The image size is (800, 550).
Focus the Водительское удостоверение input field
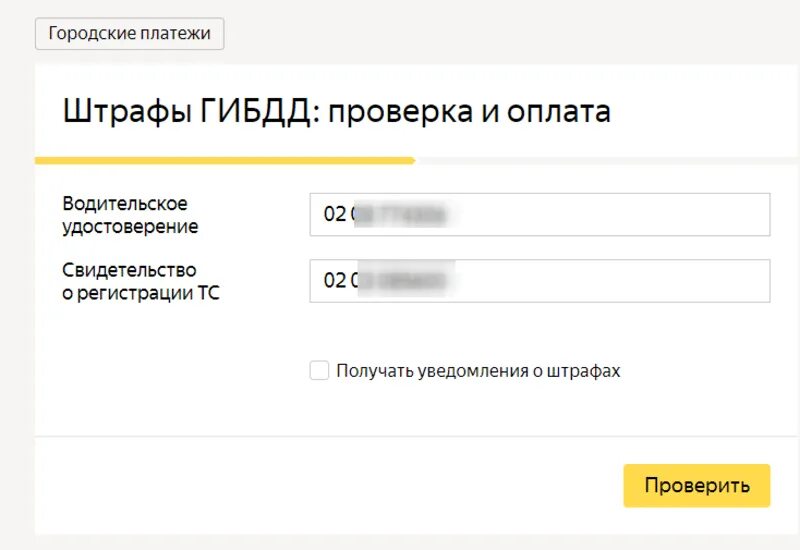[540, 214]
